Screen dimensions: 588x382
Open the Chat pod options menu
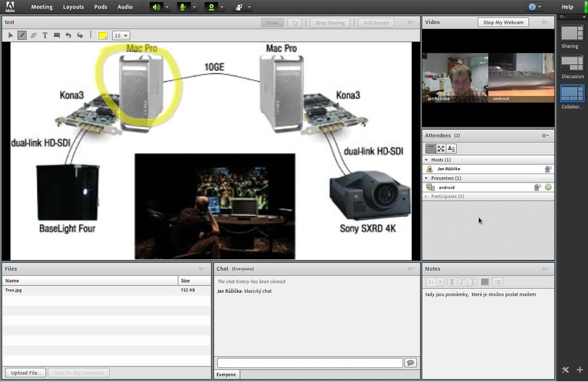click(x=411, y=269)
